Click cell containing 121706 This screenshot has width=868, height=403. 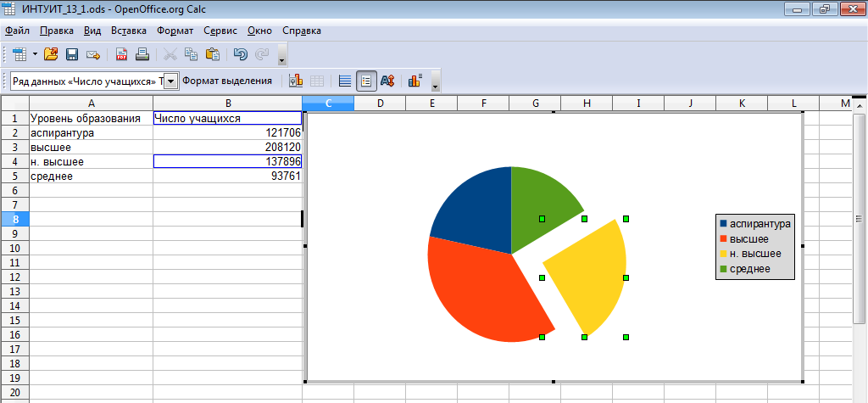click(x=227, y=132)
